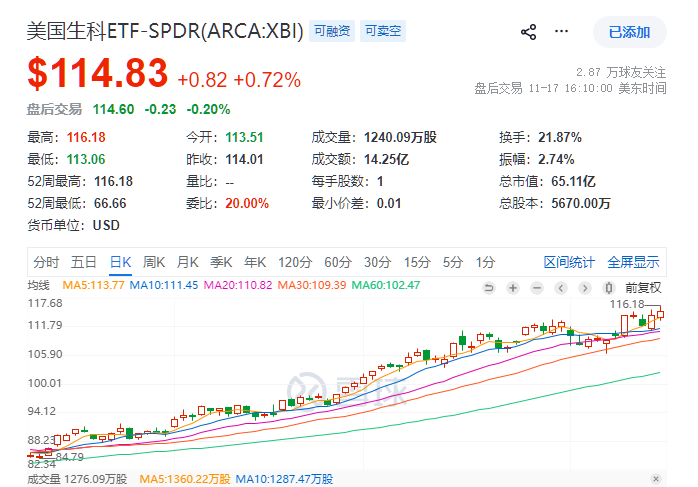Click the 总股本 value 5670.00万
This screenshot has height=487, width=698.
pos(581,203)
